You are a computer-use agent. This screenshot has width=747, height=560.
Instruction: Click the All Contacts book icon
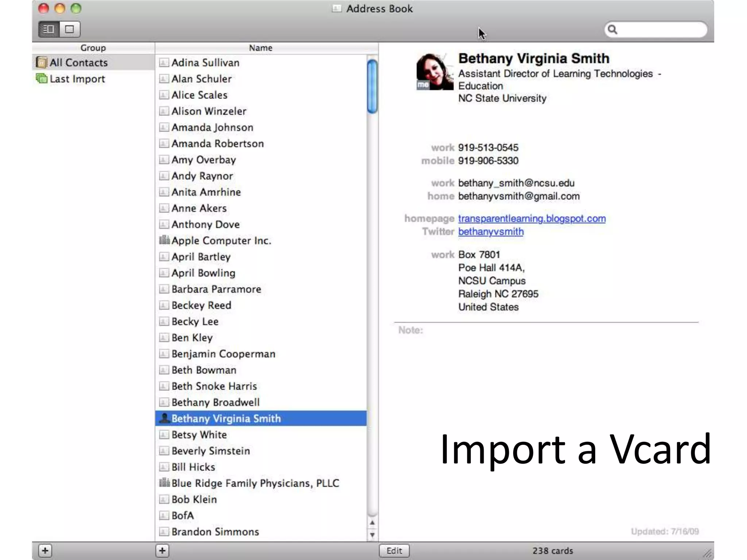pos(42,63)
